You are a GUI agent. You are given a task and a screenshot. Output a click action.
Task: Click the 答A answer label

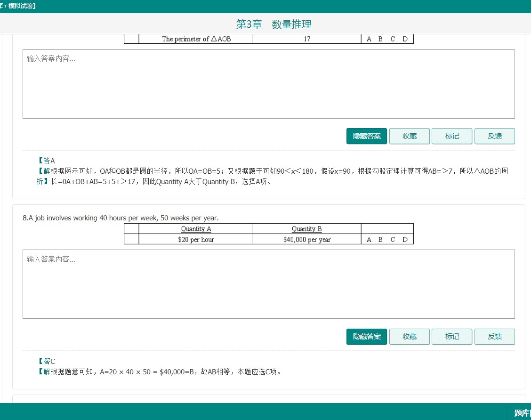(x=46, y=161)
